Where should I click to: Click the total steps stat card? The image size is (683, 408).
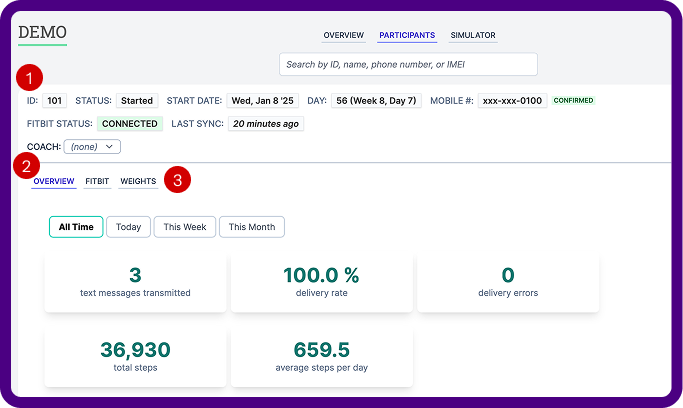coord(135,357)
